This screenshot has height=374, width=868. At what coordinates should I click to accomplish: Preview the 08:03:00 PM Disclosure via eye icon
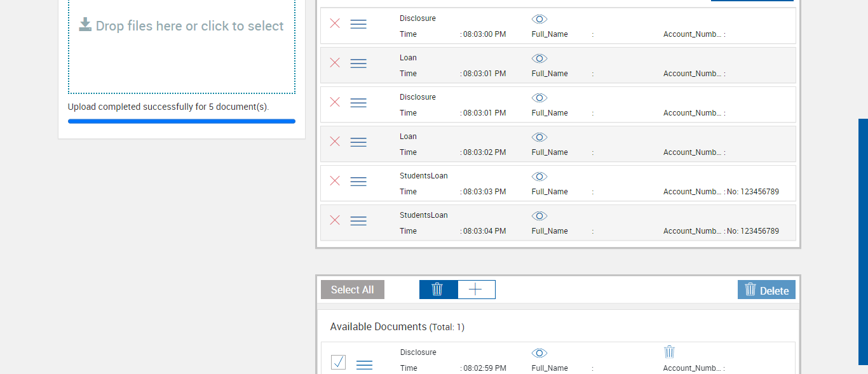point(539,19)
